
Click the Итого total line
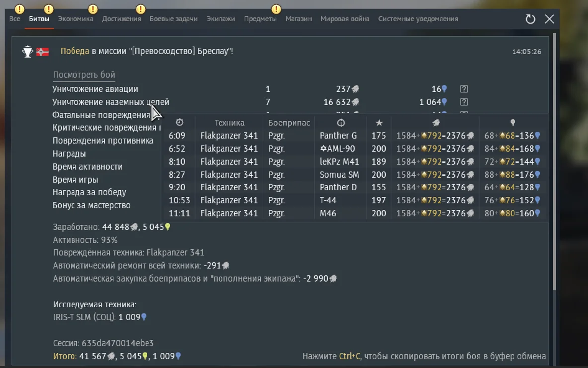(117, 356)
